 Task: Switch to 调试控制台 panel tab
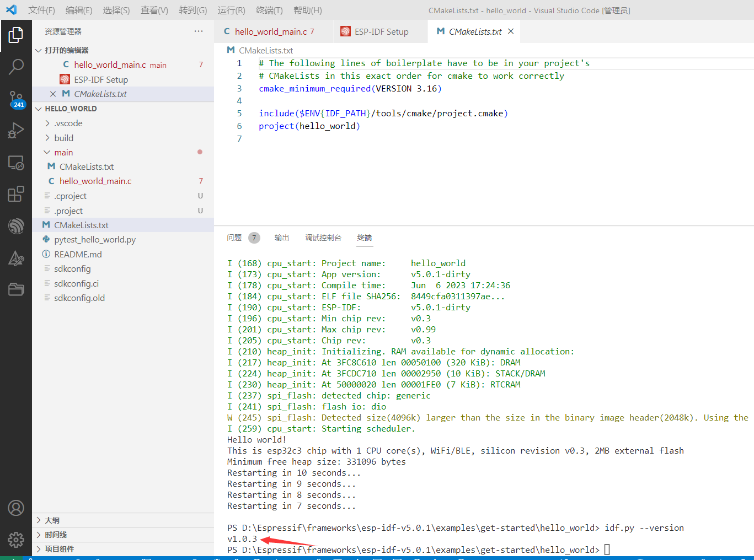(323, 238)
